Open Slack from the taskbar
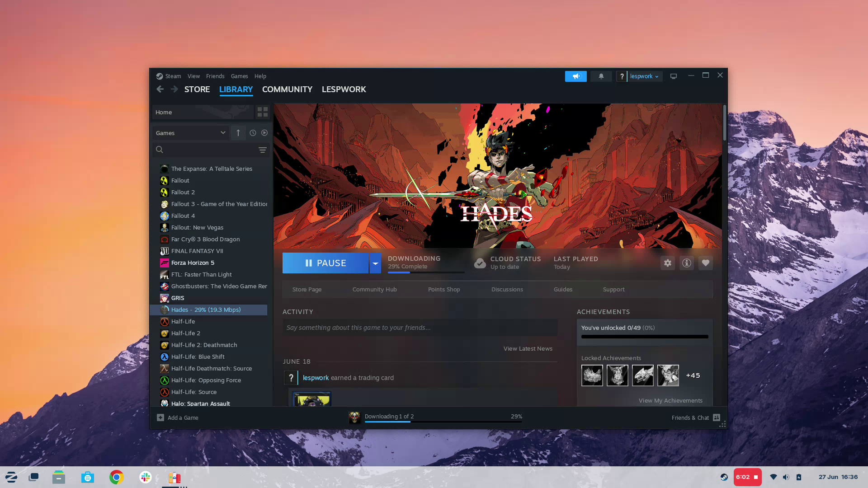This screenshot has height=488, width=868. point(146,477)
